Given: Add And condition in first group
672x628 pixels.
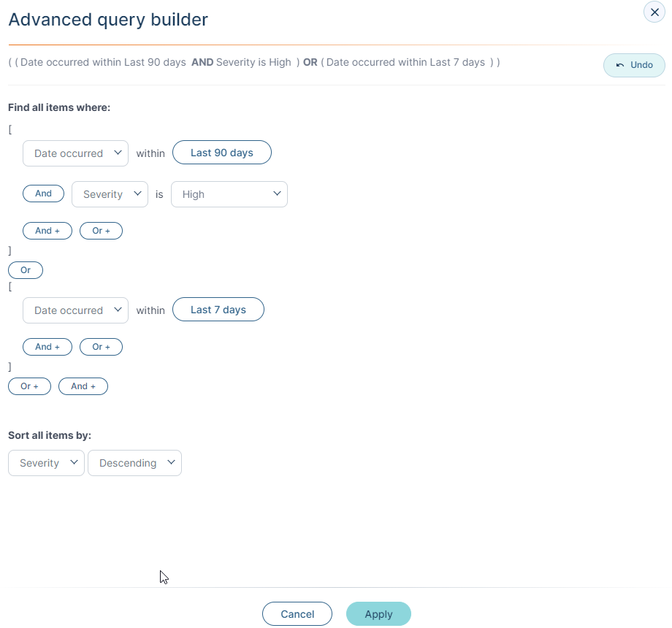Looking at the screenshot, I should coord(47,231).
